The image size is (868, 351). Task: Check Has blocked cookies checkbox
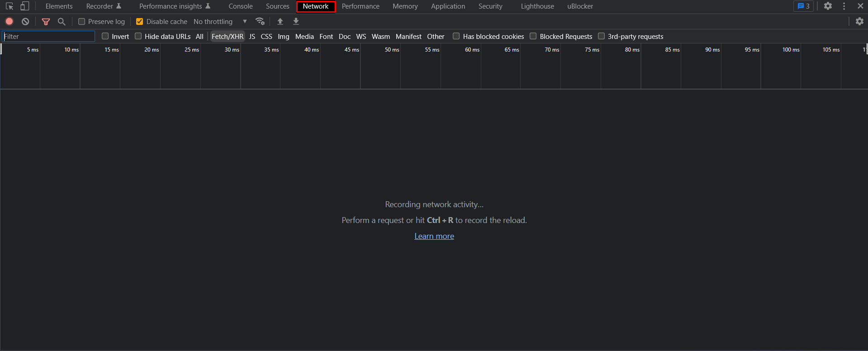coord(456,36)
